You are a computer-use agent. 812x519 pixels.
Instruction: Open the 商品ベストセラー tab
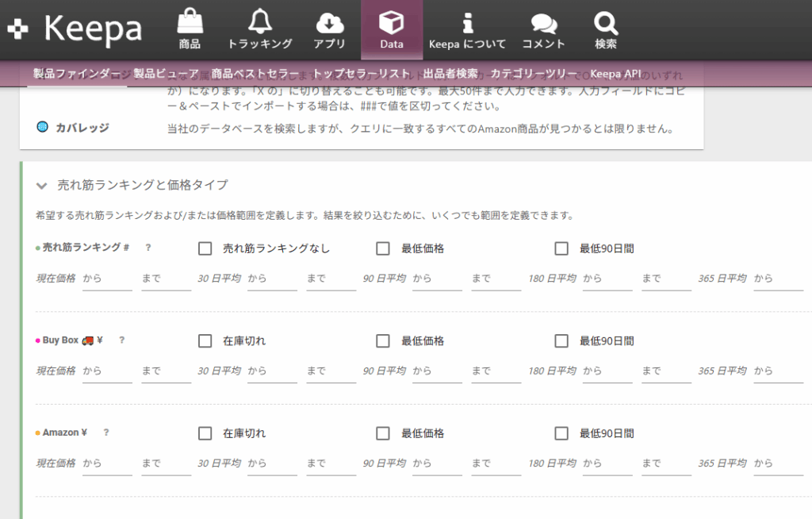pyautogui.click(x=255, y=74)
